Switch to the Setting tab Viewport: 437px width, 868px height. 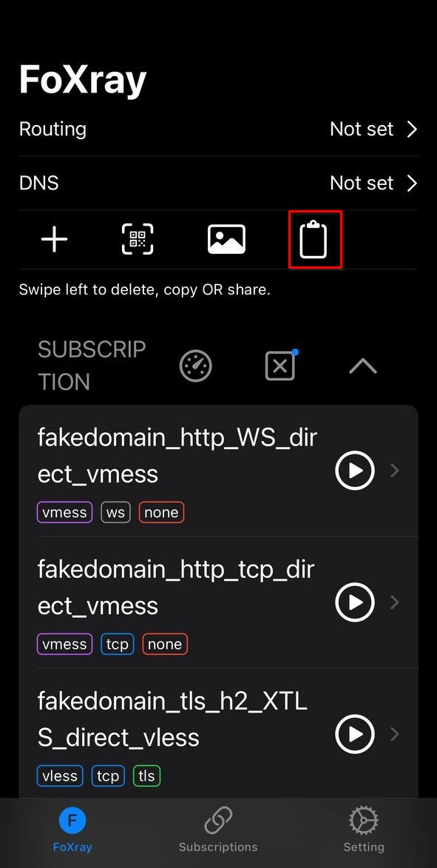click(364, 830)
